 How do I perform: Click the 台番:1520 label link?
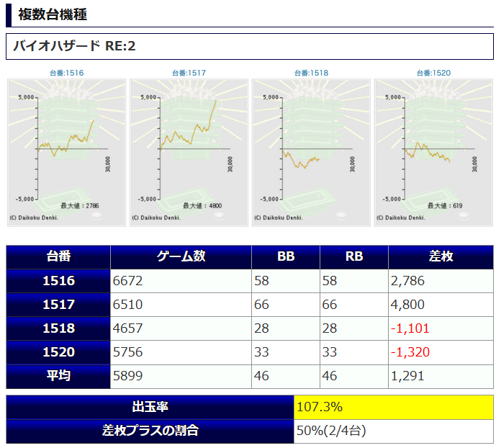coord(434,73)
